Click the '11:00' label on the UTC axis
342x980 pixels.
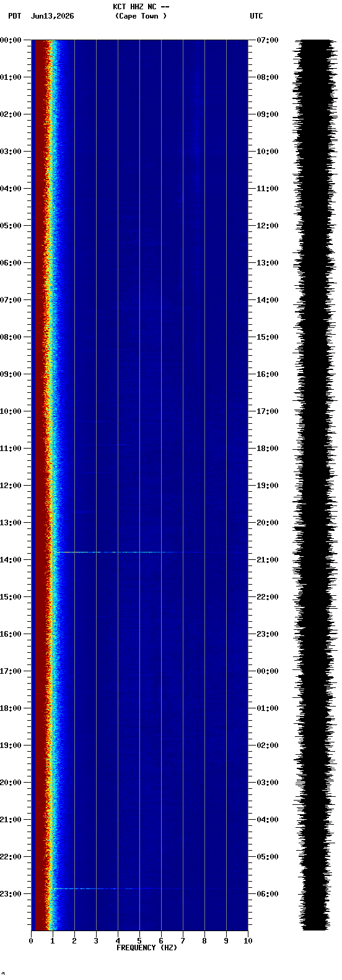click(x=268, y=189)
